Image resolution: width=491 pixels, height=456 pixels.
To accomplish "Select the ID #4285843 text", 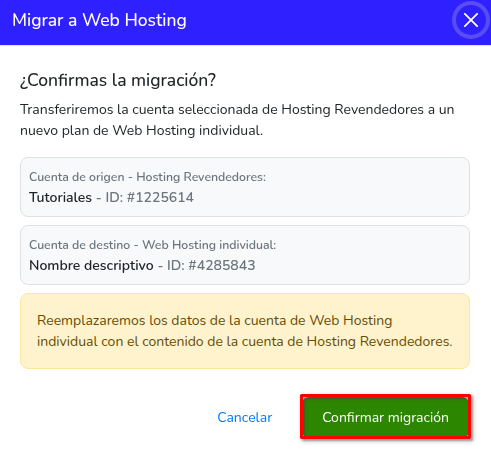I will coord(211,266).
